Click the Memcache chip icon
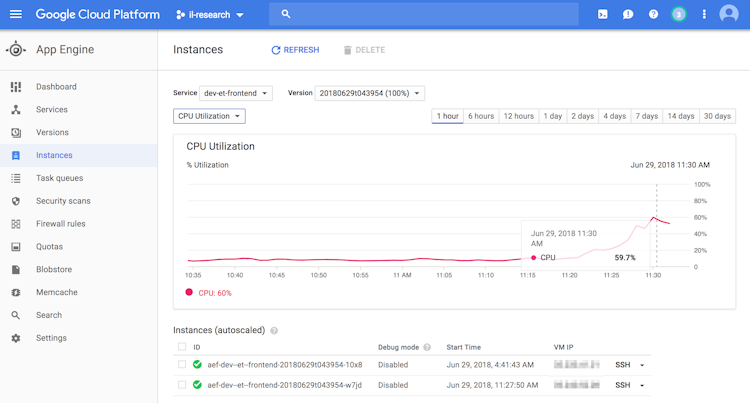This screenshot has width=750, height=403. pyautogui.click(x=16, y=293)
